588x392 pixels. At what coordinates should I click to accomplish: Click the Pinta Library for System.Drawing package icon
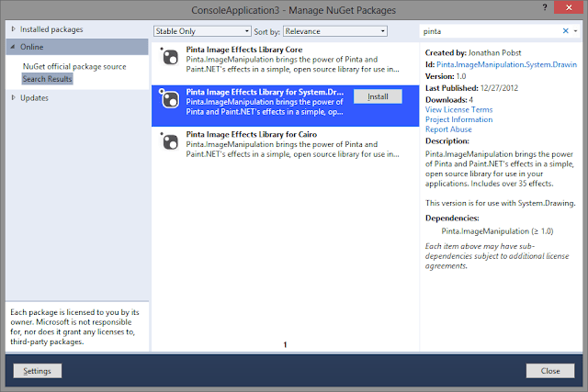pyautogui.click(x=169, y=99)
